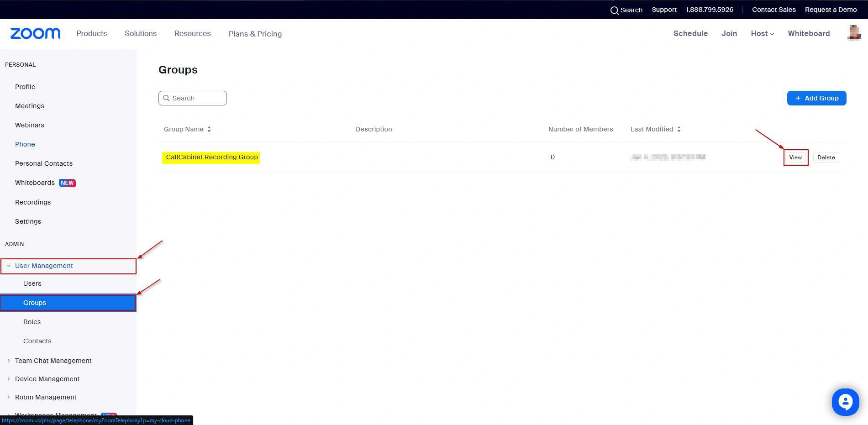This screenshot has height=425, width=868.
Task: Open Recordings in the sidebar
Action: point(33,202)
